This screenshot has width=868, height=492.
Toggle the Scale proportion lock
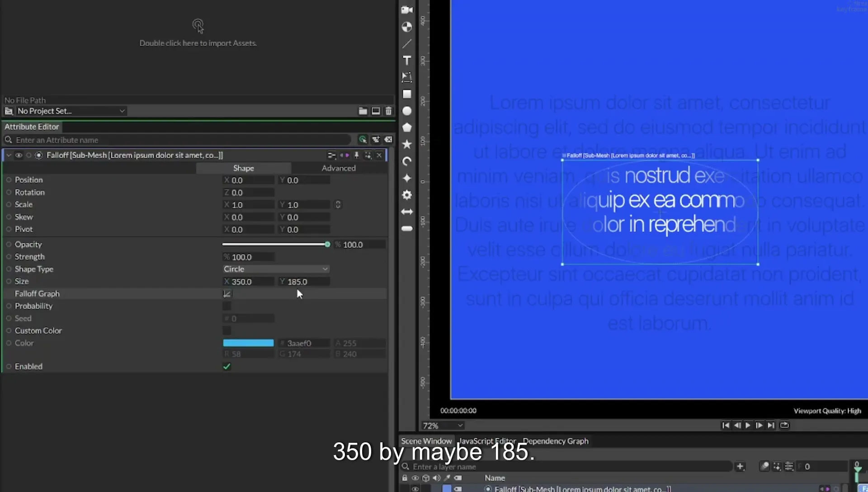click(x=338, y=204)
